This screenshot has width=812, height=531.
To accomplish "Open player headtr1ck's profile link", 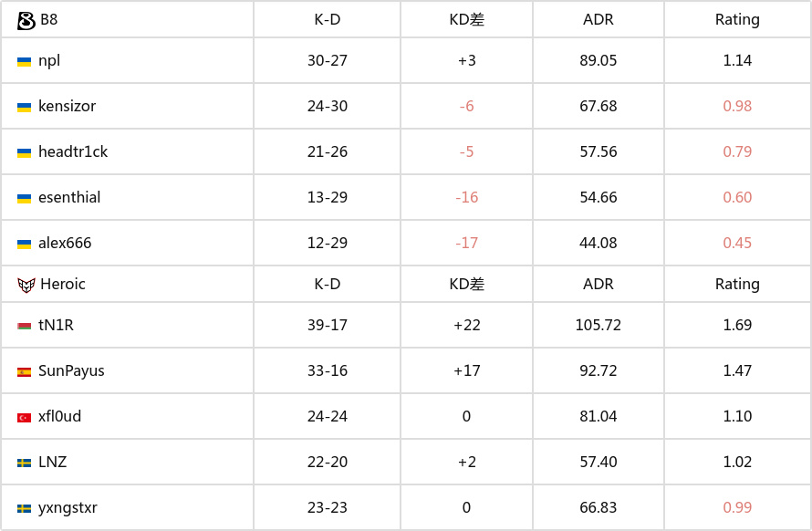I will [x=73, y=151].
